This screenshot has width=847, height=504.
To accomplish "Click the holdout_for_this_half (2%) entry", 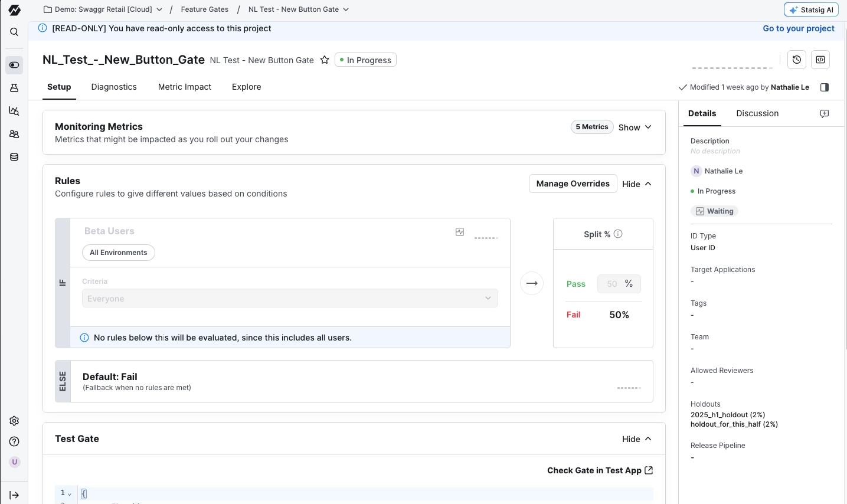I will (x=734, y=424).
